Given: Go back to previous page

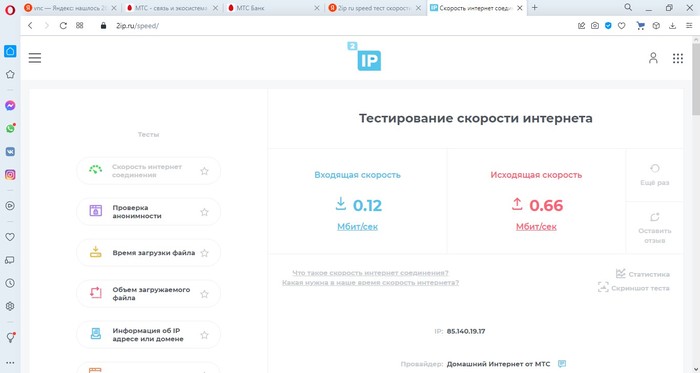Looking at the screenshot, I should pos(30,26).
